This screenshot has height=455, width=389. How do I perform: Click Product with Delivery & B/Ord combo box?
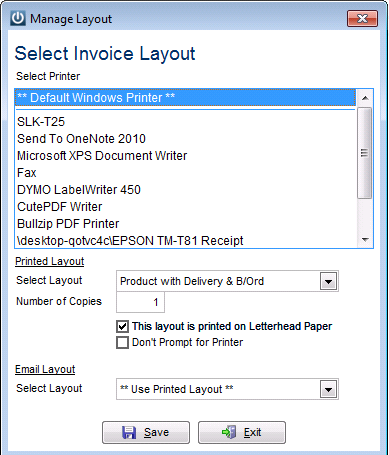coord(227,281)
